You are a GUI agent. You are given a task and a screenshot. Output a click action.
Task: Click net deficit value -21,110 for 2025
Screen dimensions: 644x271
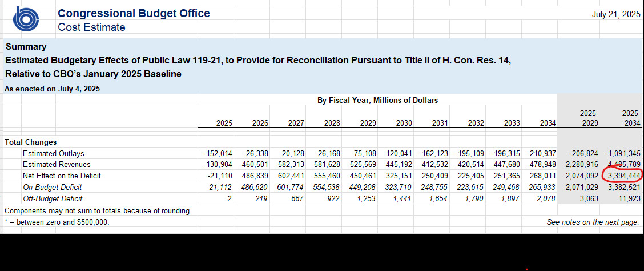(220, 176)
